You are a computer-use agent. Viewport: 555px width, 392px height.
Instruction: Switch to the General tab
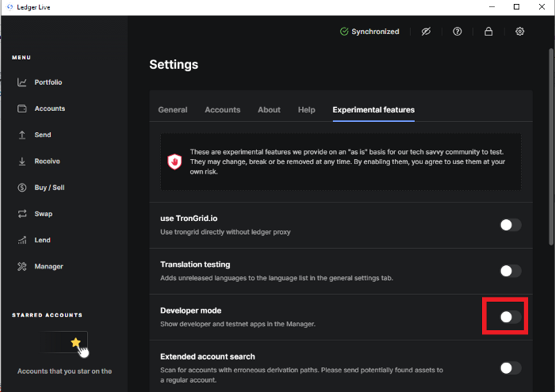pos(173,110)
